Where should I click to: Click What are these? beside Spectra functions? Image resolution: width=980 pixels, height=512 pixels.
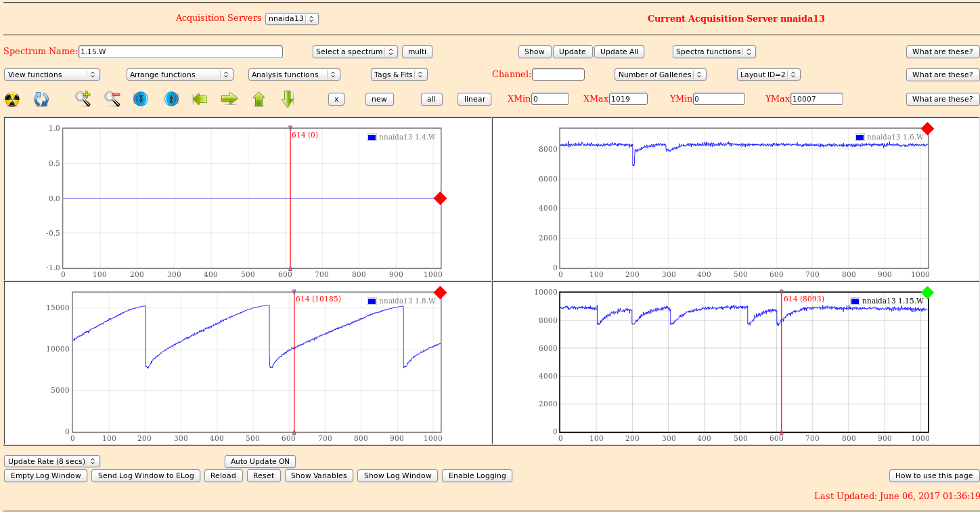(x=943, y=51)
